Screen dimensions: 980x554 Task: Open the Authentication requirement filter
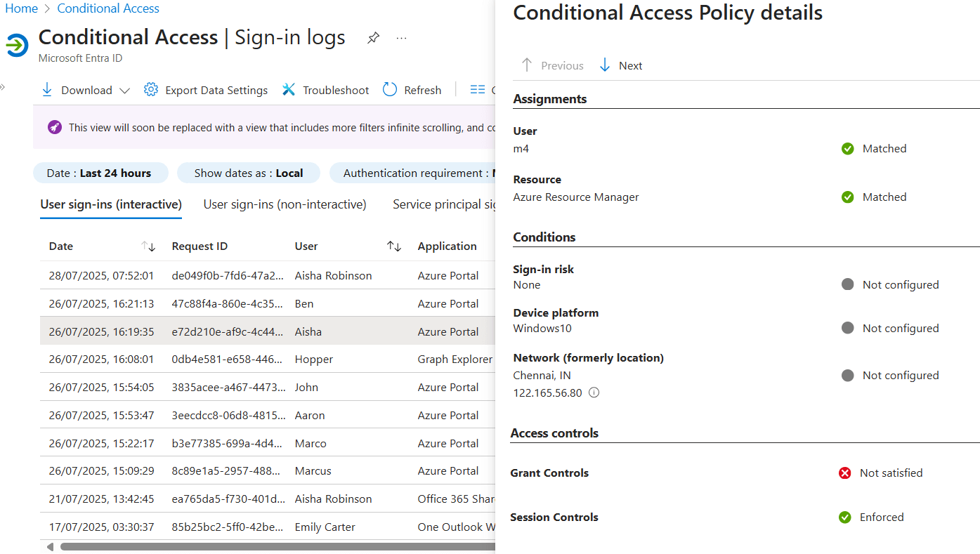(414, 173)
